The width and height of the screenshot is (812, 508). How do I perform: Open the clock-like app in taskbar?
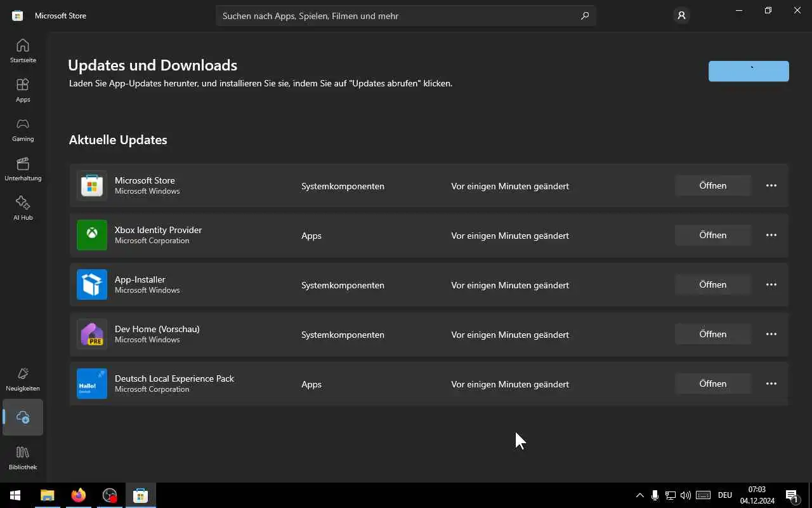pos(110,495)
